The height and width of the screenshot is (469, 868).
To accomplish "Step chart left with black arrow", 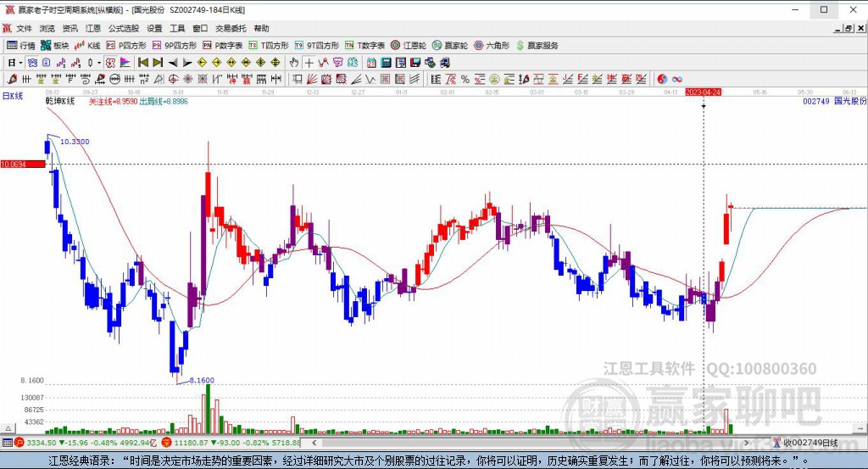I will point(173,63).
